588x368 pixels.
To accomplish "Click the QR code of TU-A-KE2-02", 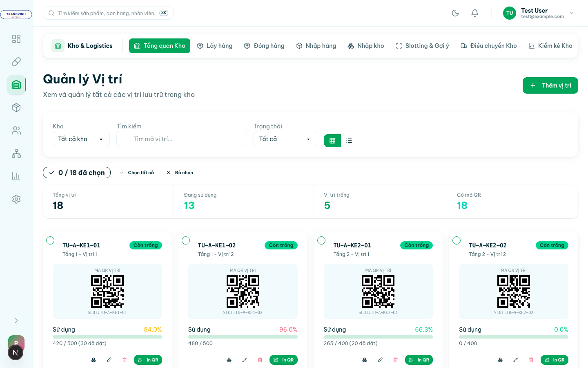I will [x=514, y=292].
